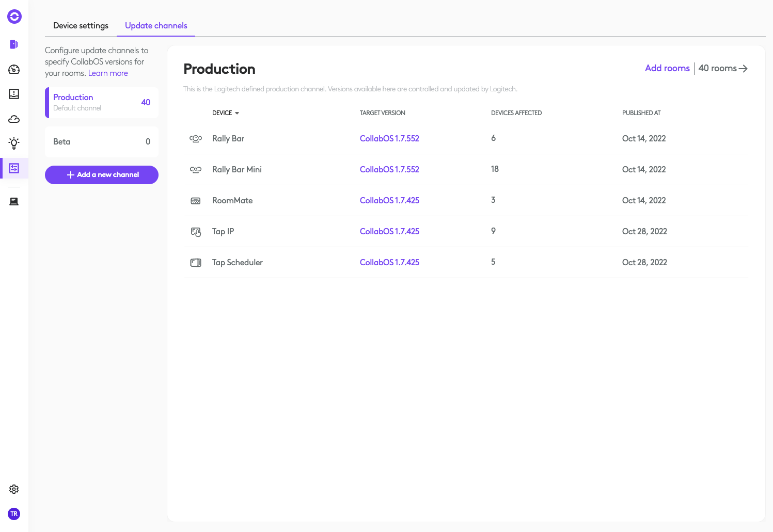Click the arrow next to 40 rooms
The width and height of the screenshot is (773, 532).
743,69
